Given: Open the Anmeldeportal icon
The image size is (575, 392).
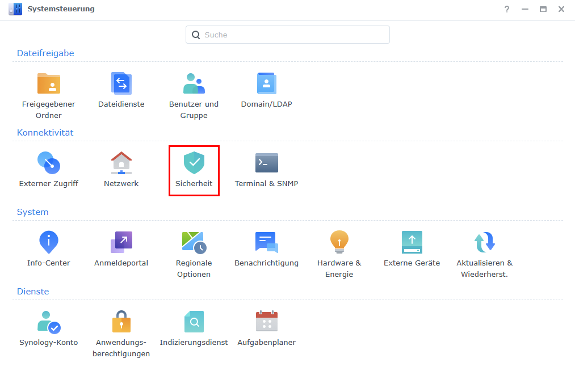Looking at the screenshot, I should [121, 243].
